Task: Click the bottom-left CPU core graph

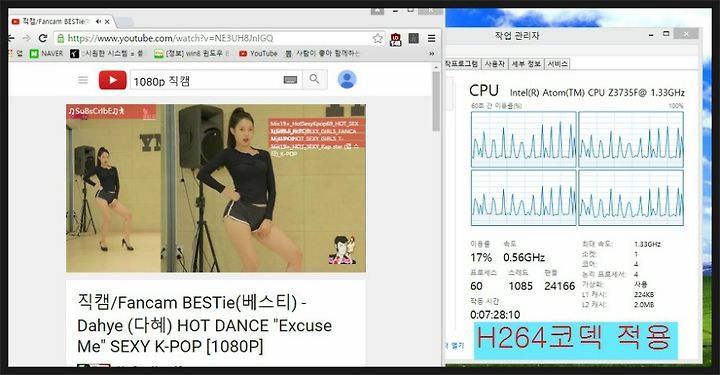Action: pos(523,198)
